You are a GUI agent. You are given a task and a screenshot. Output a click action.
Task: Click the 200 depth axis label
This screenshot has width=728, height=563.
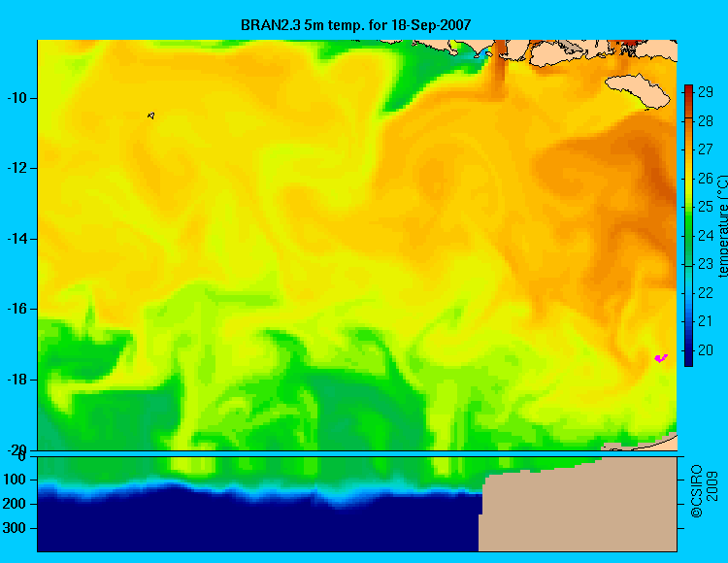click(15, 504)
